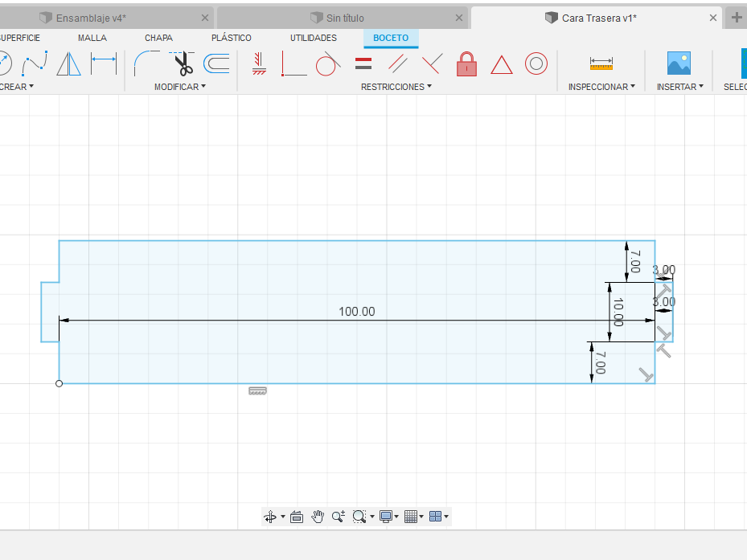Click the Look At tool
This screenshot has height=560, width=747.
(x=297, y=517)
